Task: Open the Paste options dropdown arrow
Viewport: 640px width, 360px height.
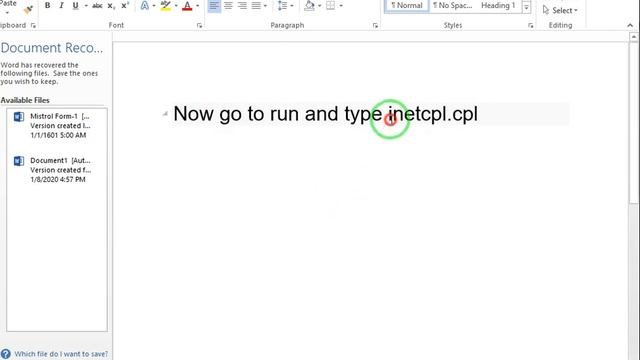Action: tap(7, 13)
